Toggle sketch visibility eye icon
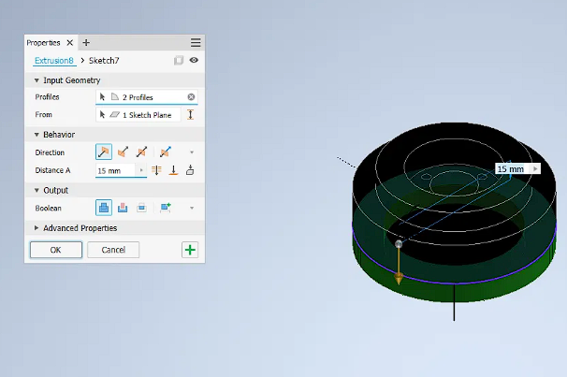567x377 pixels. (x=194, y=60)
